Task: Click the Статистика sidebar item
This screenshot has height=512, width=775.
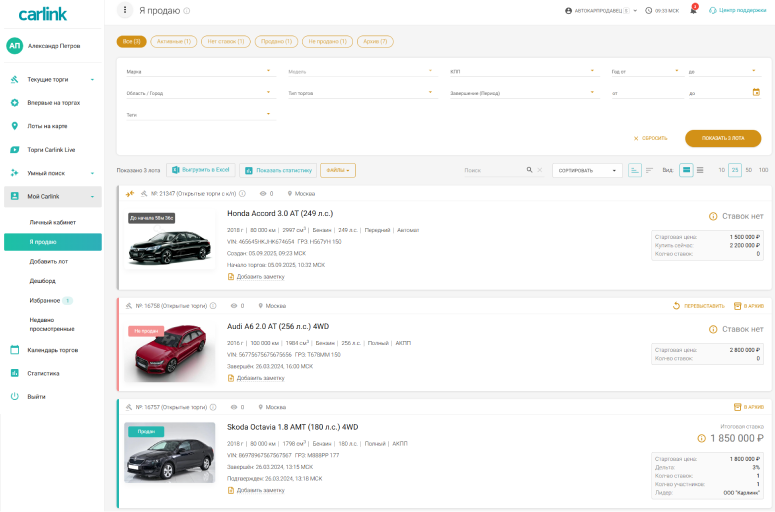Action: coord(43,373)
